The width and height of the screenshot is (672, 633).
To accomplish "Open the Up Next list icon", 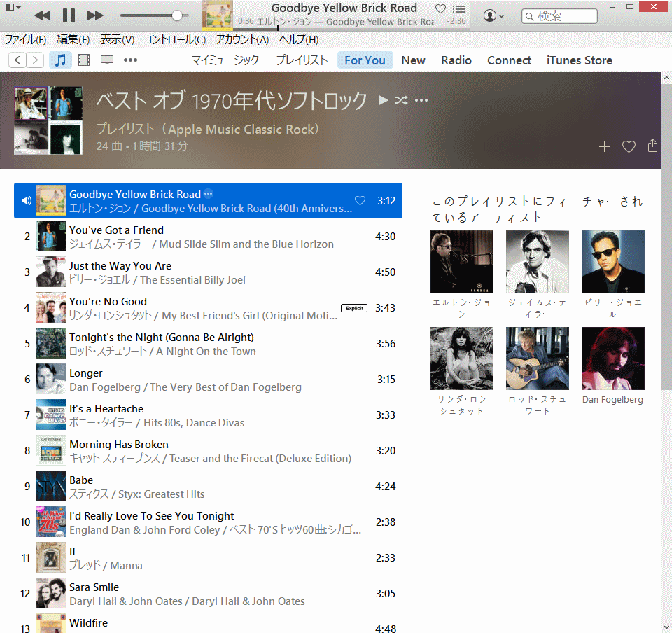I will point(458,9).
